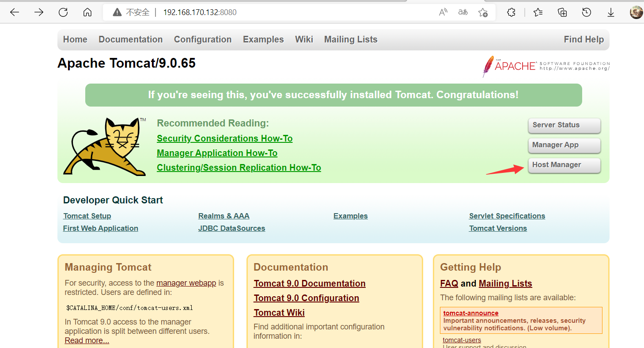Open the Wiki navigation item
This screenshot has width=644, height=348.
click(304, 39)
